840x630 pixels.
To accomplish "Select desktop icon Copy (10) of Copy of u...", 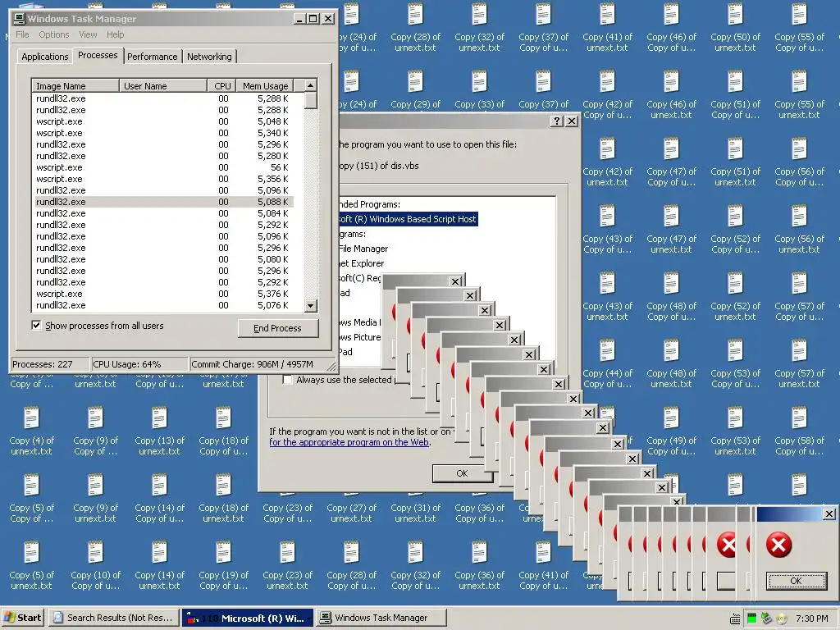I will (95, 564).
